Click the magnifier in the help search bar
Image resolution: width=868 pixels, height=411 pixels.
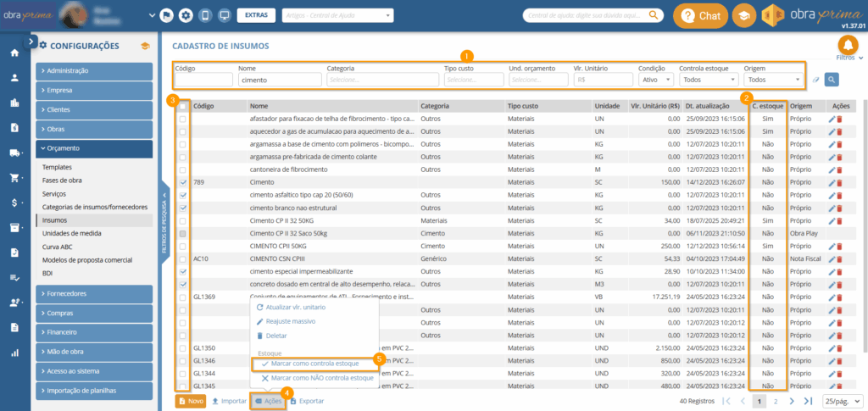(654, 15)
